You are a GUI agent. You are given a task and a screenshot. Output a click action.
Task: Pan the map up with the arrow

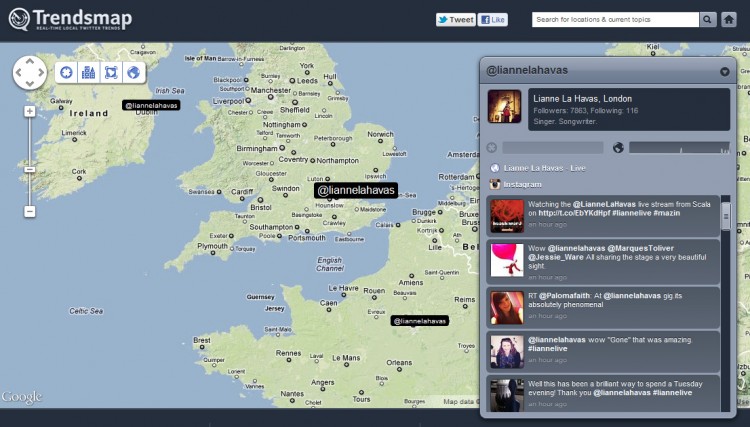(x=30, y=61)
